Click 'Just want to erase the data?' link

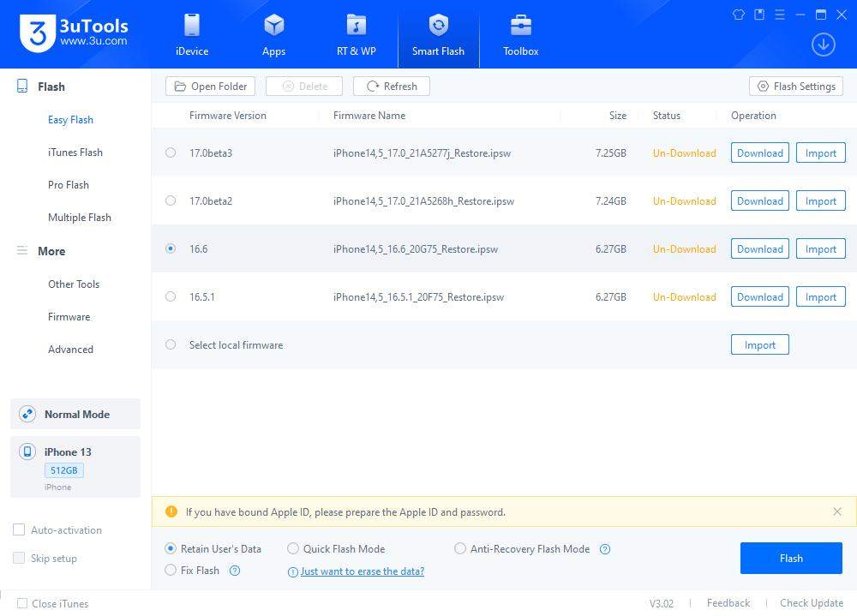(362, 571)
